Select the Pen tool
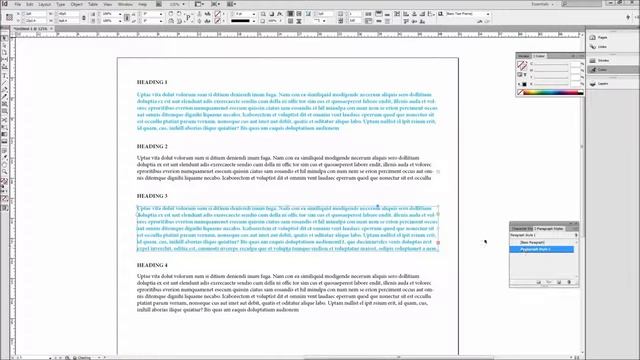 (4, 90)
